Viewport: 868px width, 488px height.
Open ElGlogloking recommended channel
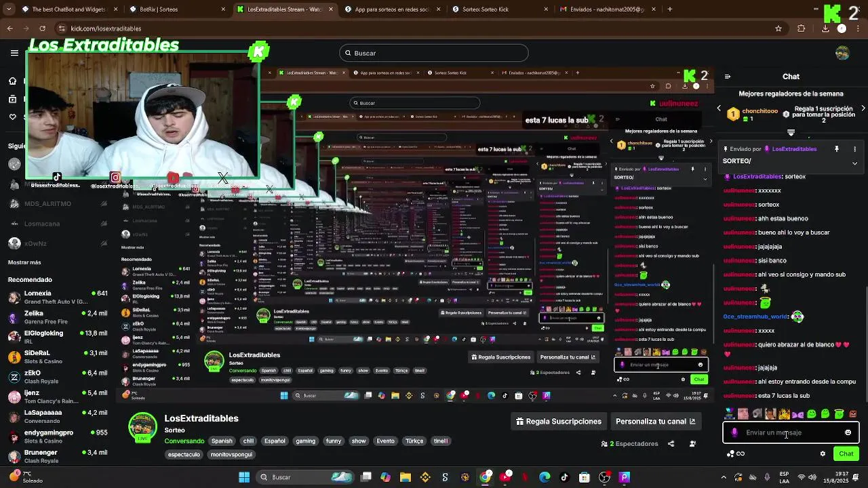click(x=58, y=337)
